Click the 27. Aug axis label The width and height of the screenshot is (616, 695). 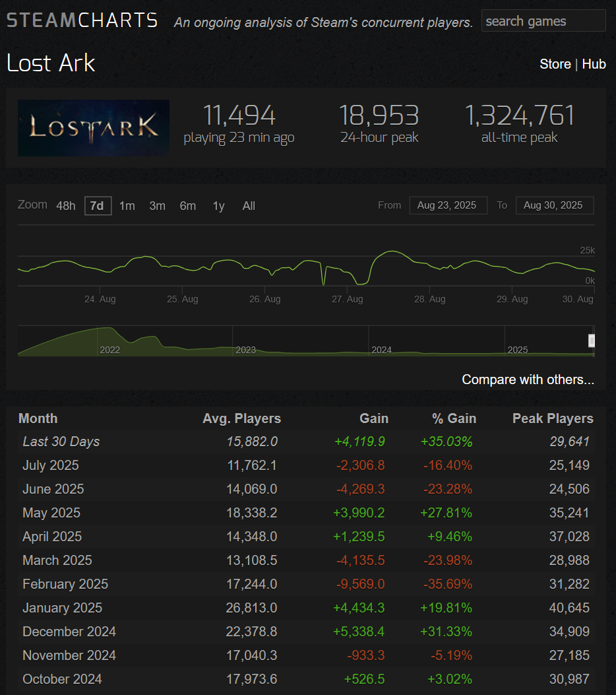(347, 299)
